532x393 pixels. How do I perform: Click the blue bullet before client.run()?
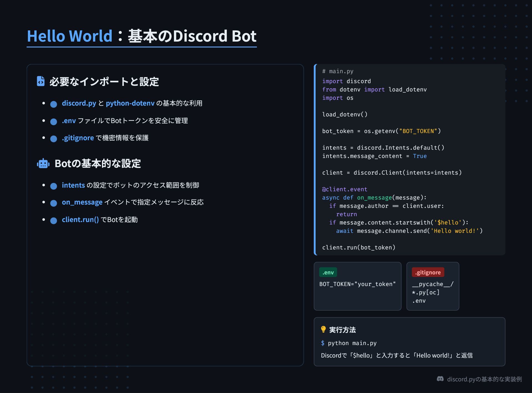coord(53,221)
